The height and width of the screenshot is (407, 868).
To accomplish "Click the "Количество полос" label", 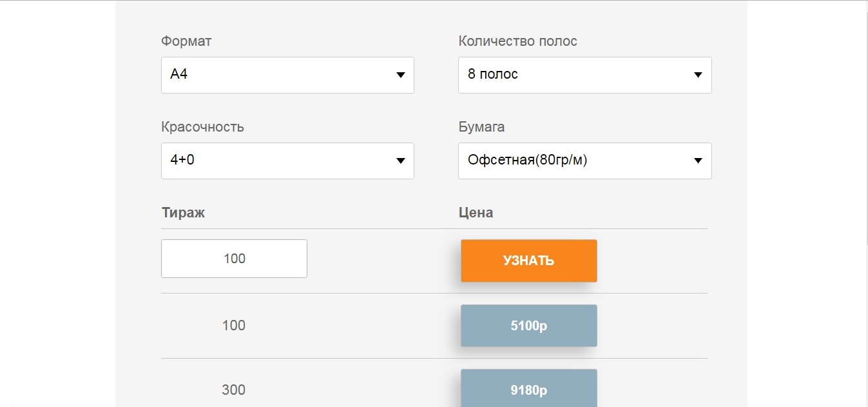I will pos(517,41).
